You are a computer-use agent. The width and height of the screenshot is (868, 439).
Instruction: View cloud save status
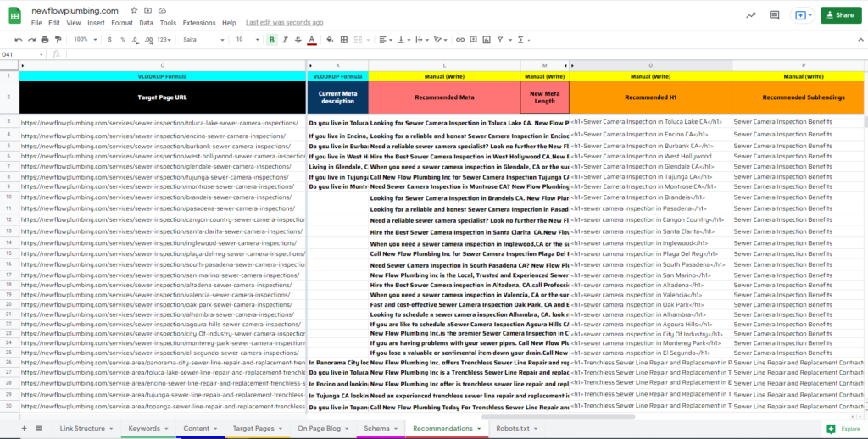pyautogui.click(x=162, y=10)
